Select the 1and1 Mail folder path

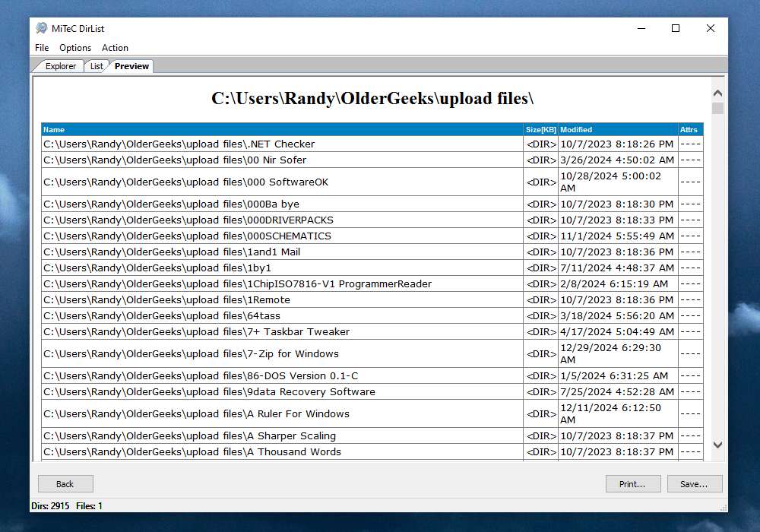(x=172, y=252)
